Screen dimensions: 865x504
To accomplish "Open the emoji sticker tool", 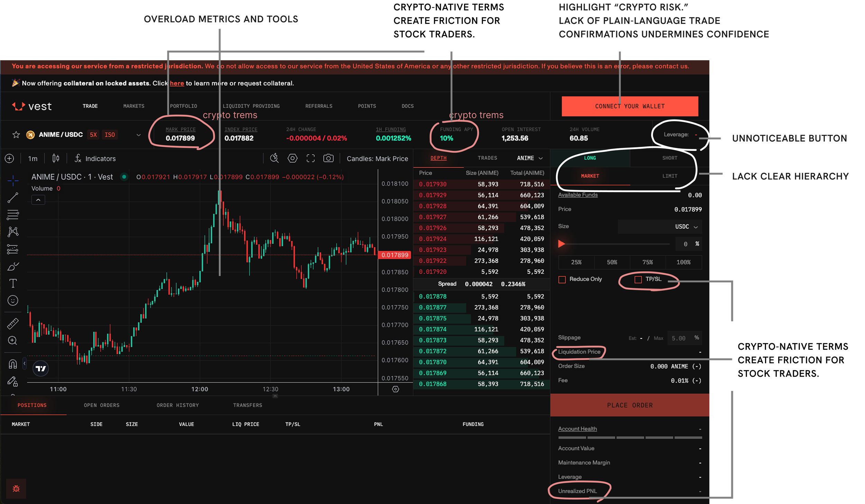I will 13,301.
